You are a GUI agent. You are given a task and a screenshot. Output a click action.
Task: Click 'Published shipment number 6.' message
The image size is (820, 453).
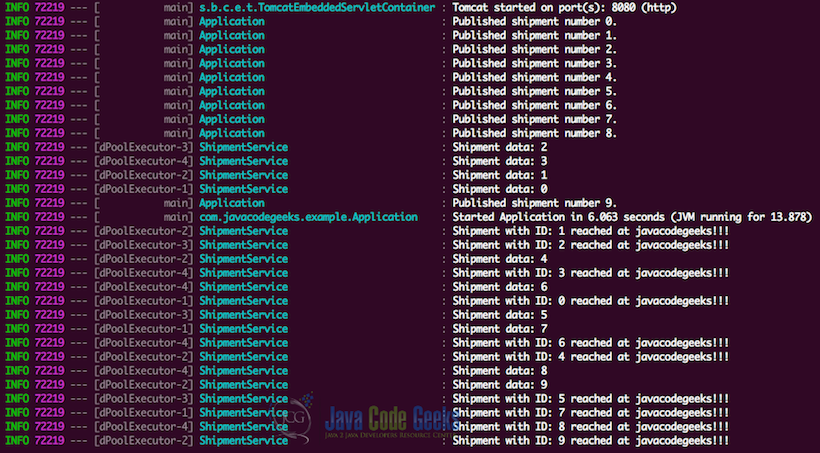pos(534,105)
